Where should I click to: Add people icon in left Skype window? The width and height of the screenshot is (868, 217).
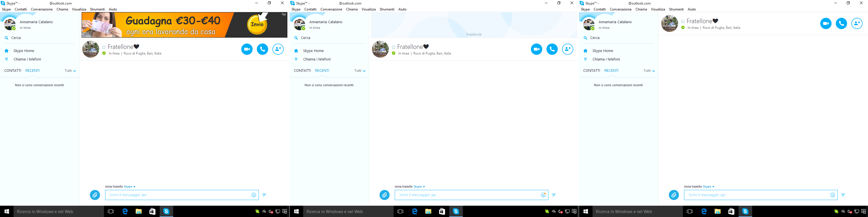278,49
